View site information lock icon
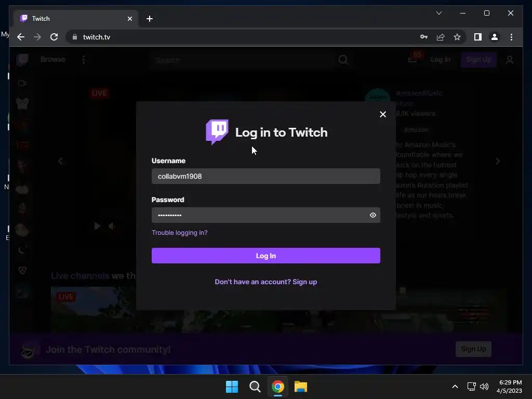532x399 pixels. [x=75, y=37]
